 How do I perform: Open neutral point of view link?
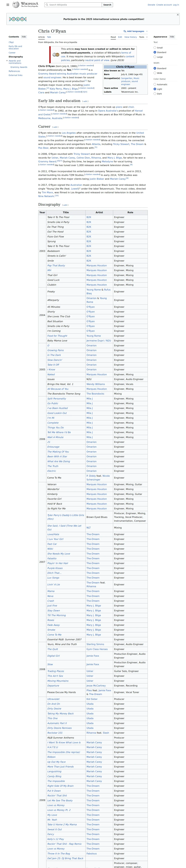tap(97, 60)
